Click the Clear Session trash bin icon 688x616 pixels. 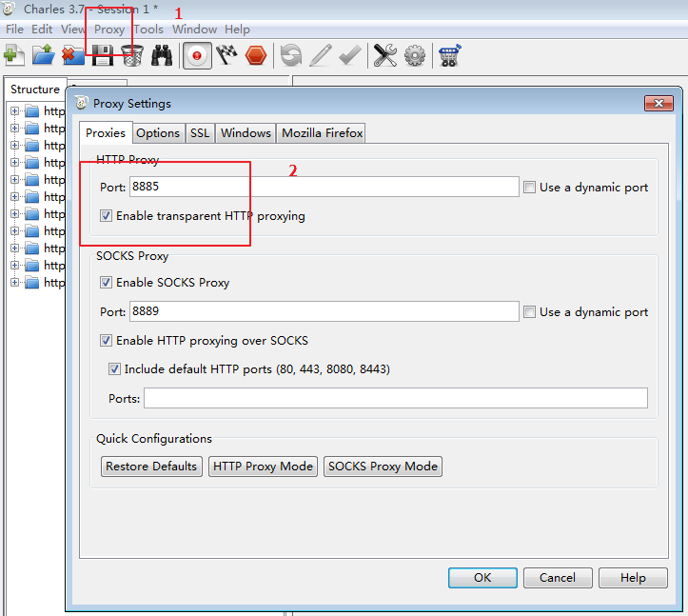point(132,56)
